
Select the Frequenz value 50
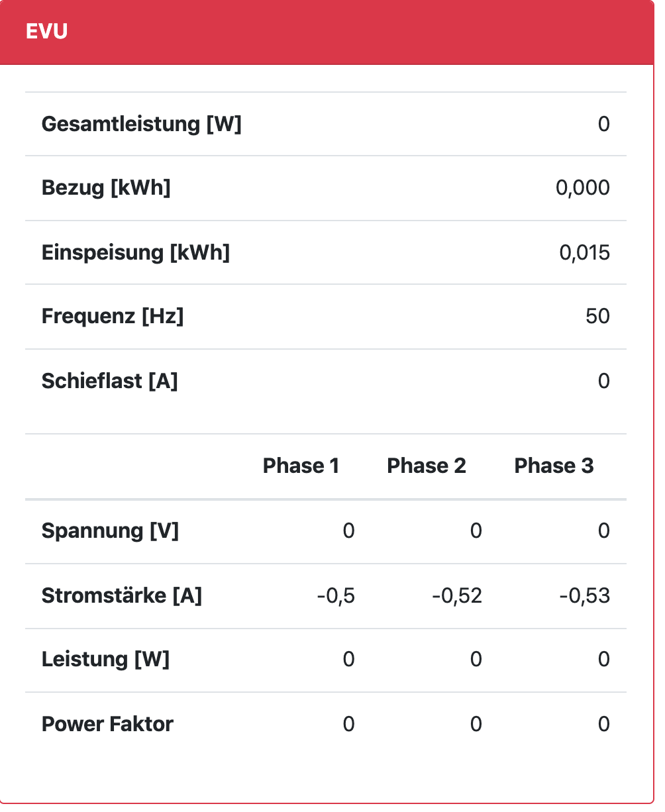(x=597, y=317)
